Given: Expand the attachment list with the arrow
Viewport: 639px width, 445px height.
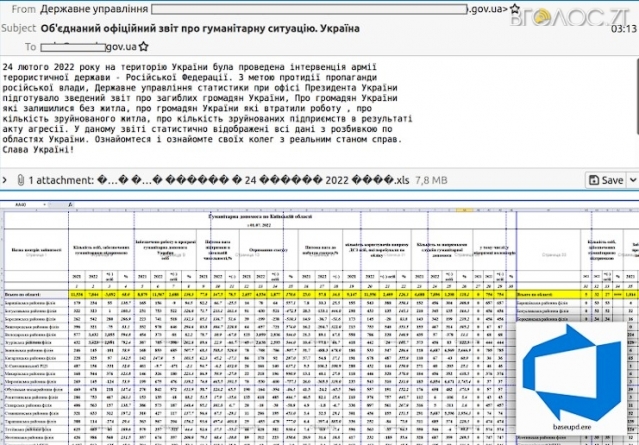Looking at the screenshot, I should tap(7, 180).
